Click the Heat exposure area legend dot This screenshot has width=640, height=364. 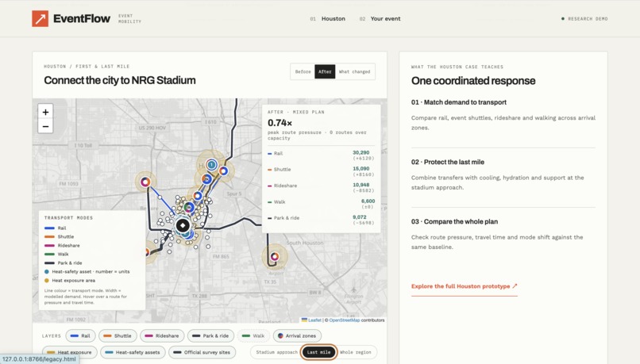47,281
